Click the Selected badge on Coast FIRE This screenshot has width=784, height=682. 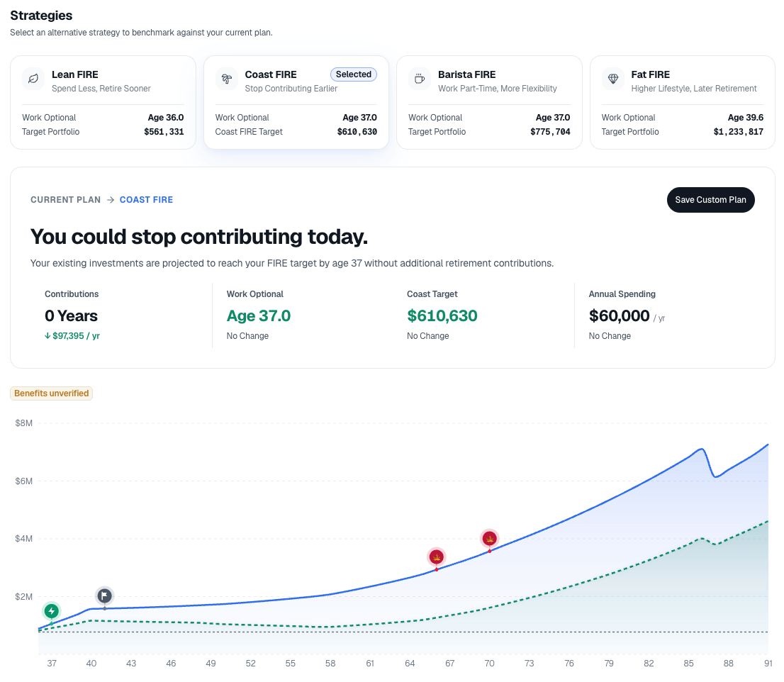click(354, 74)
